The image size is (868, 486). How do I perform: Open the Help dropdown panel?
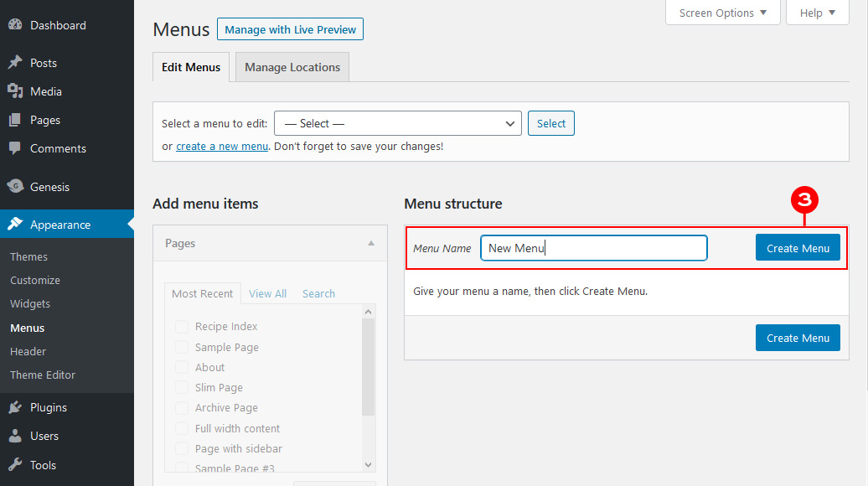(818, 13)
